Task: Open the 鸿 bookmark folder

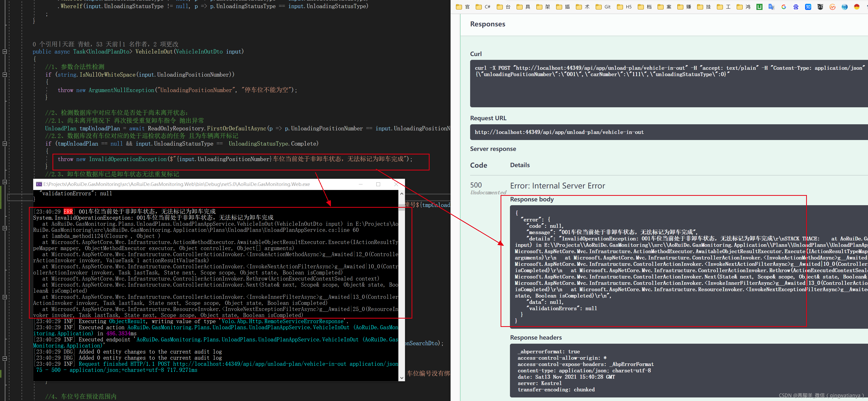Action: [x=744, y=7]
